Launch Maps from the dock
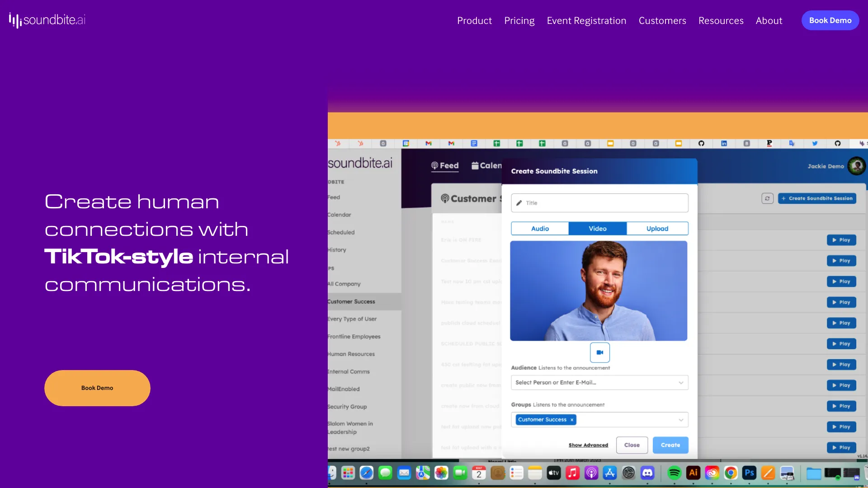The width and height of the screenshot is (868, 488). coord(423,473)
